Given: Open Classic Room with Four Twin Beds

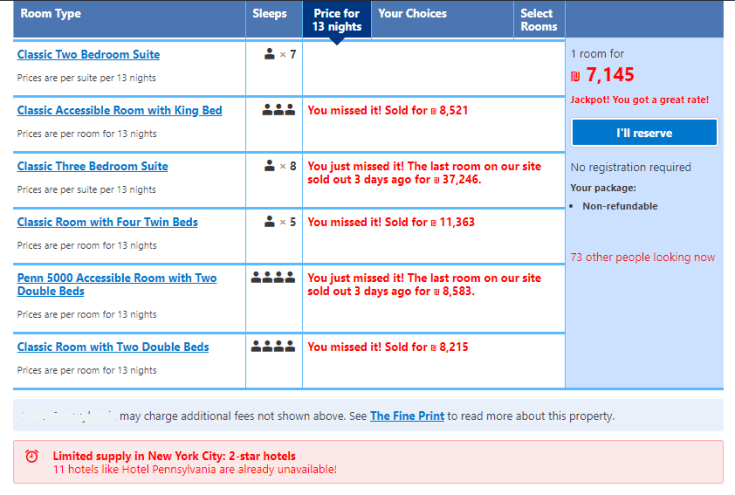Looking at the screenshot, I should pyautogui.click(x=107, y=222).
